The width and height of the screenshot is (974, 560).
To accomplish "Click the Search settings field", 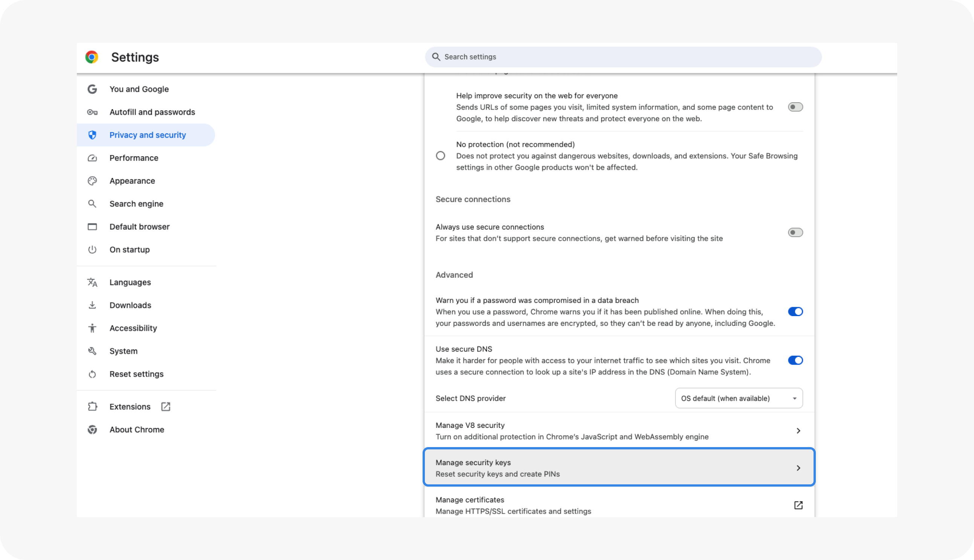I will pyautogui.click(x=623, y=57).
